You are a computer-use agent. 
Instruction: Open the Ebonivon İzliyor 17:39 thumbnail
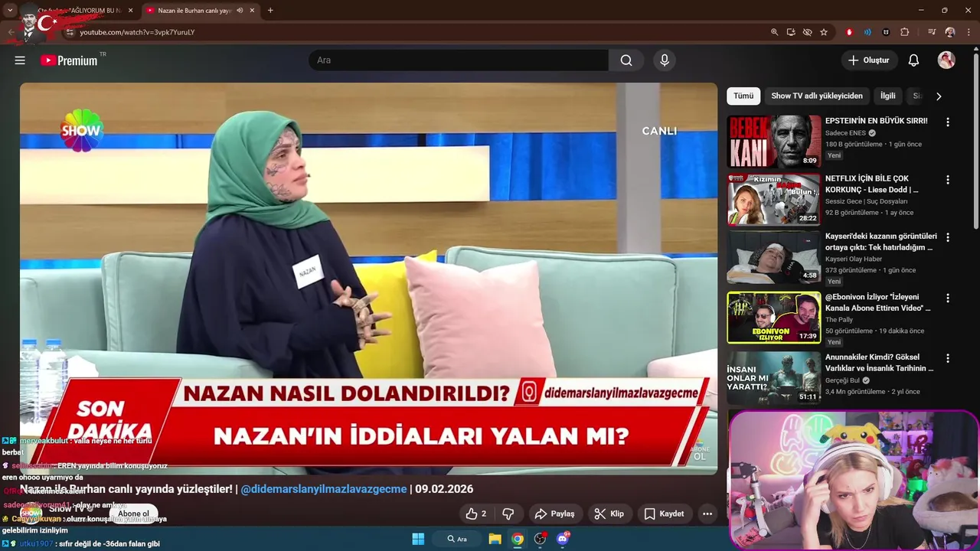pos(773,317)
